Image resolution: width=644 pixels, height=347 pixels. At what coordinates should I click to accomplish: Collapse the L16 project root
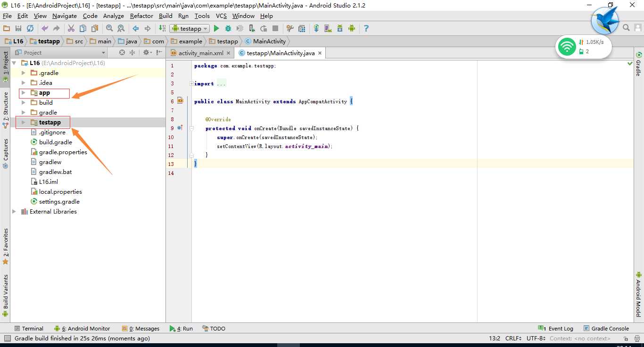pos(14,63)
